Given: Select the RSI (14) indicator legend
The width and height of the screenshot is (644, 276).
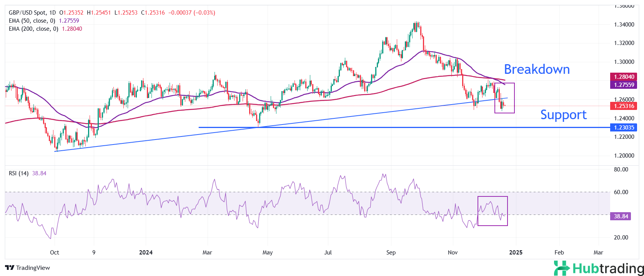Looking at the screenshot, I should coord(18,173).
